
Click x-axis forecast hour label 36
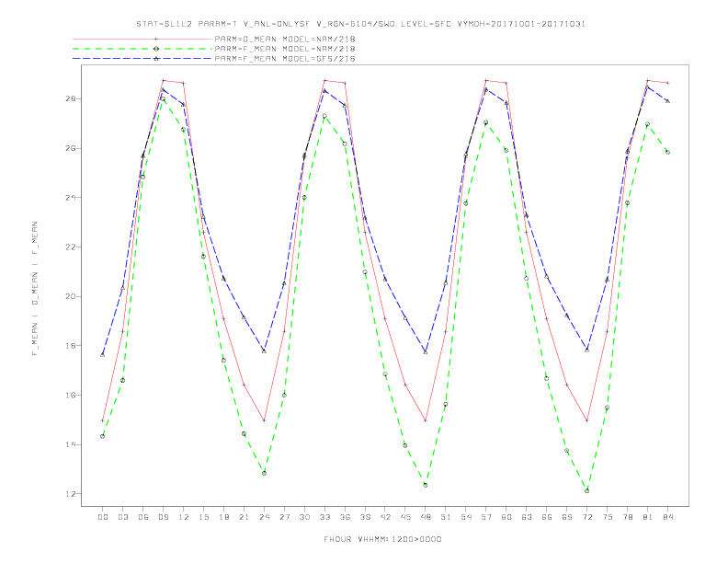pyautogui.click(x=345, y=517)
